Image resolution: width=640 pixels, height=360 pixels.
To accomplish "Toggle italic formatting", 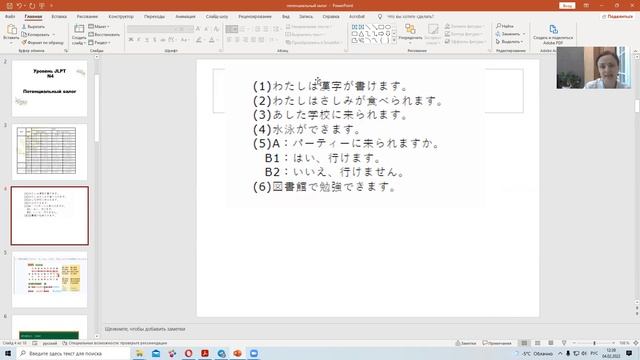I will 139,40.
